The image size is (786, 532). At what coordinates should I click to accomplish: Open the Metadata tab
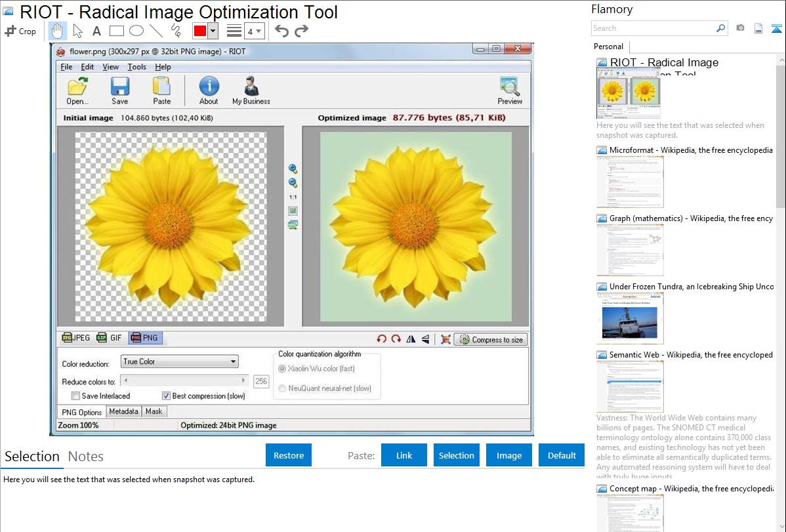point(123,412)
